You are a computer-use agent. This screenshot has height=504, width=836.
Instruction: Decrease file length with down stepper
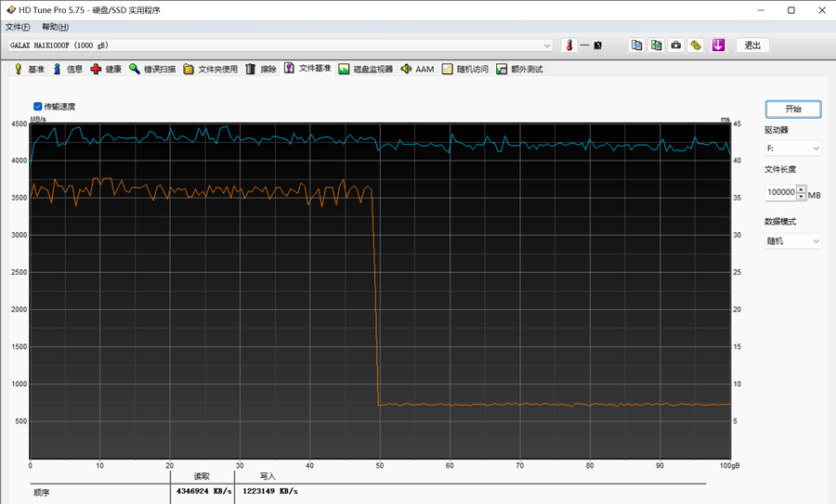[802, 197]
